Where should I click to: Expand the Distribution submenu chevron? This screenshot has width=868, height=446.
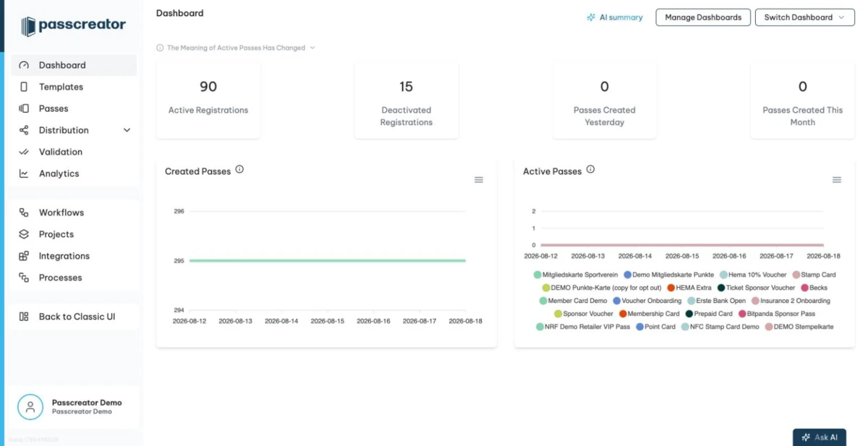tap(127, 130)
